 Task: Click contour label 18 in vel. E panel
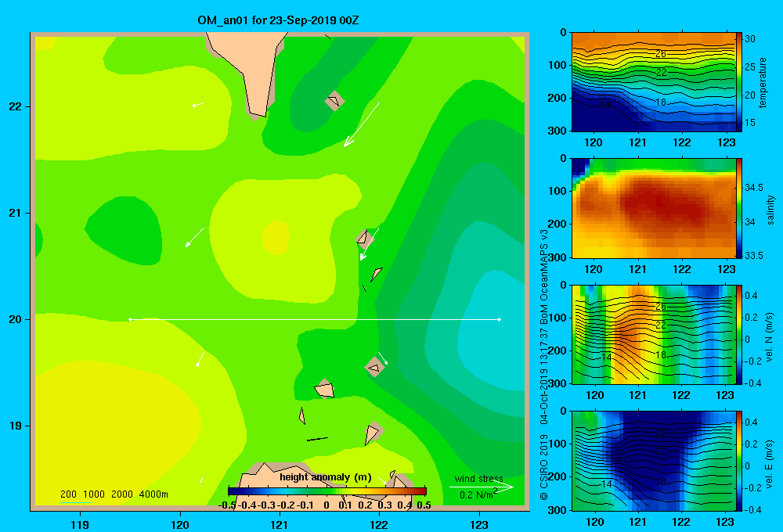(661, 482)
